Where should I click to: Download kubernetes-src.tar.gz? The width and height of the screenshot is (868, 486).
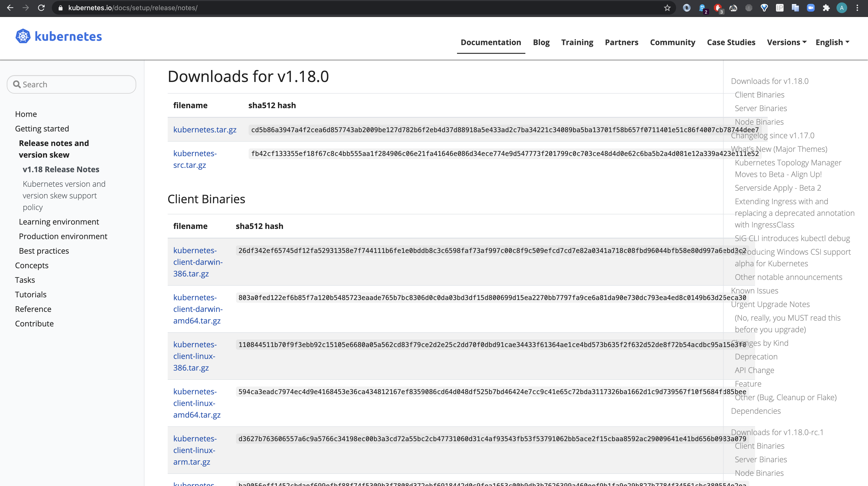[195, 159]
